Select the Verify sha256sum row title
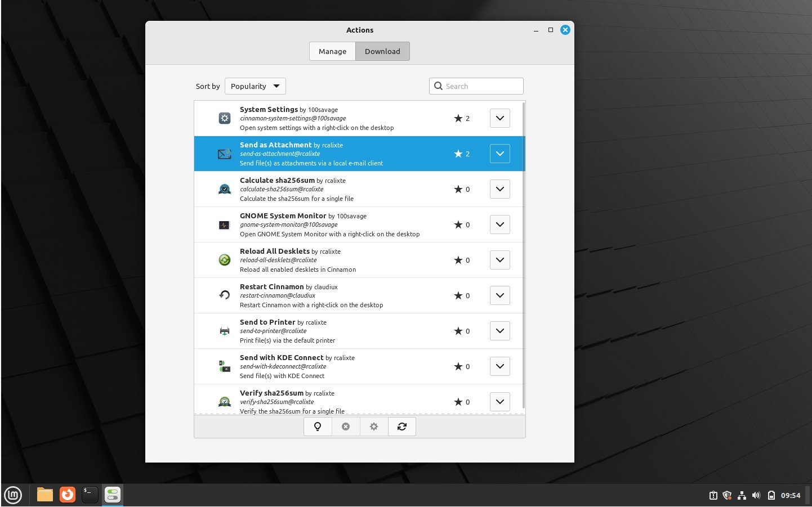This screenshot has height=507, width=812. tap(271, 393)
